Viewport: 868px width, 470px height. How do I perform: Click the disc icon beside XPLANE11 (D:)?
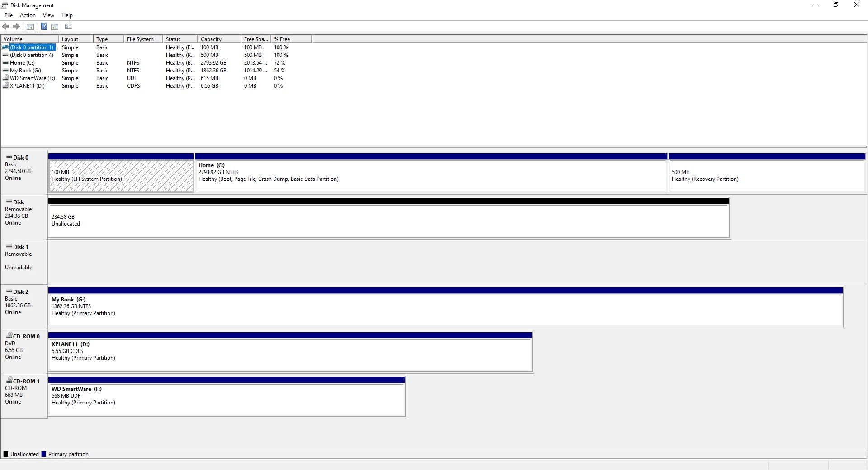pyautogui.click(x=6, y=86)
